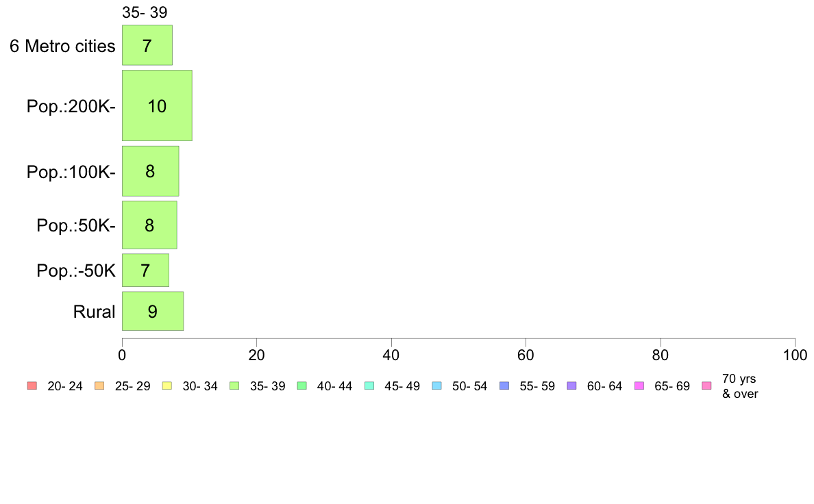The height and width of the screenshot is (504, 814).
Task: Click the 70 yrs & over legend swatch
Action: coord(707,386)
